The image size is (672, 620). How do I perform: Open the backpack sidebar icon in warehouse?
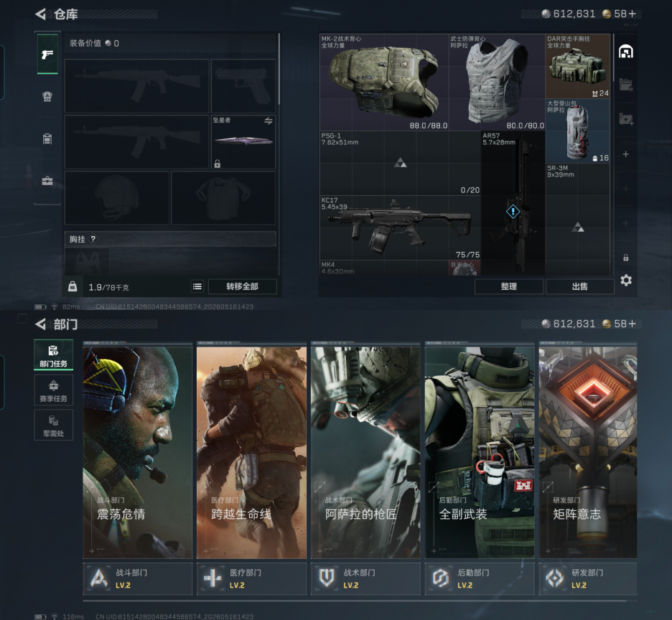coord(47,138)
